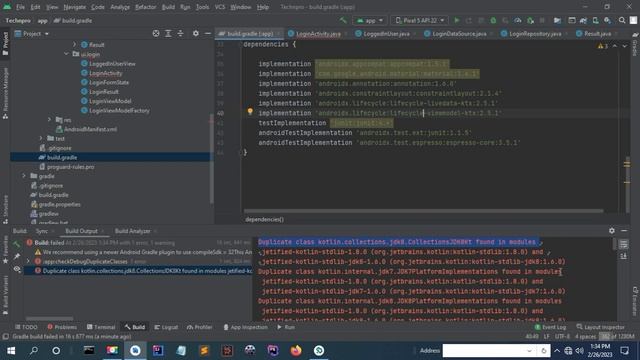Click the tool windows quick-access icon in status bar

tap(5, 337)
